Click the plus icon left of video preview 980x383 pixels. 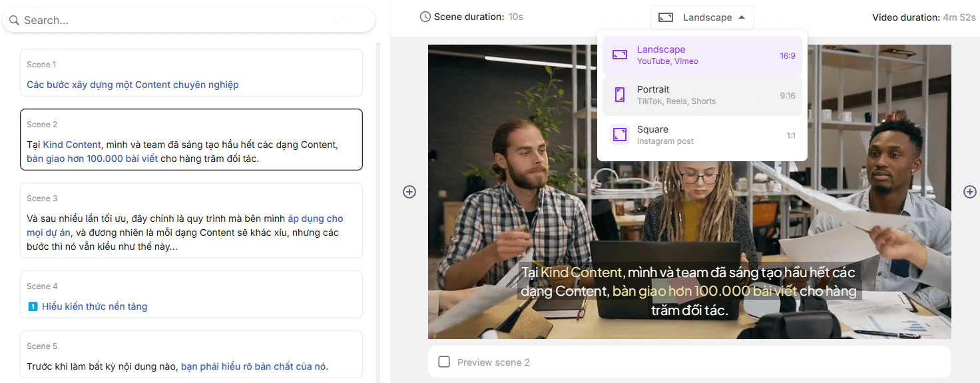409,192
